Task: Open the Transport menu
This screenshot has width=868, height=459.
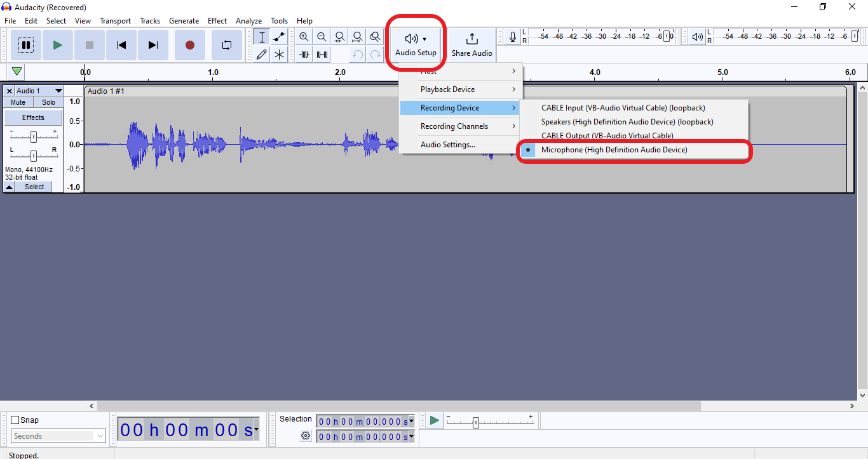Action: 115,21
